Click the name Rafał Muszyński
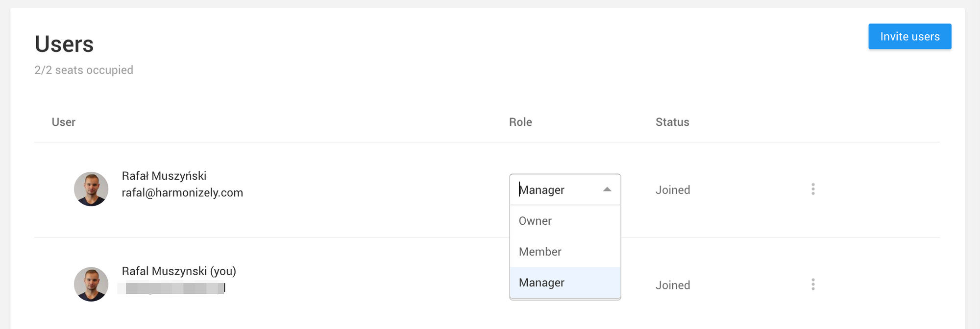Screen dimensions: 980x329 point(164,176)
